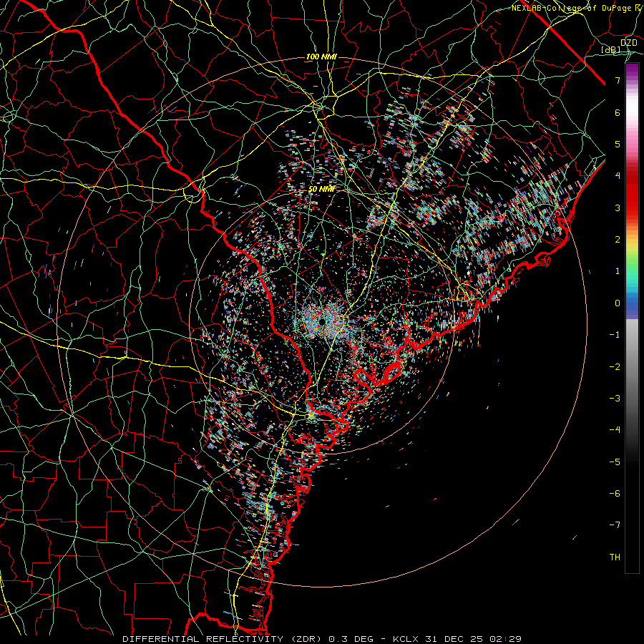The width and height of the screenshot is (644, 644).
Task: Click the -4 value on the dB scale
Action: [x=615, y=430]
